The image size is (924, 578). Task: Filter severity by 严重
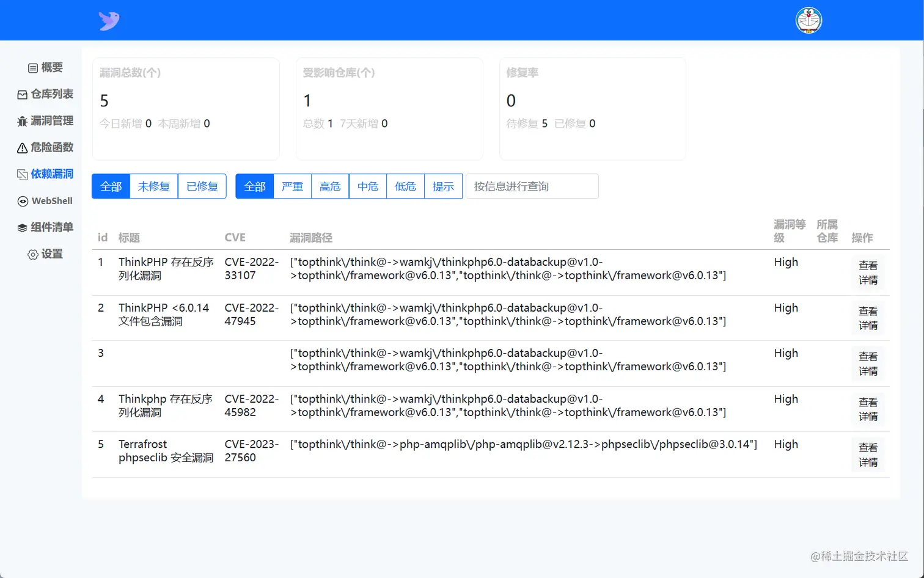coord(292,186)
